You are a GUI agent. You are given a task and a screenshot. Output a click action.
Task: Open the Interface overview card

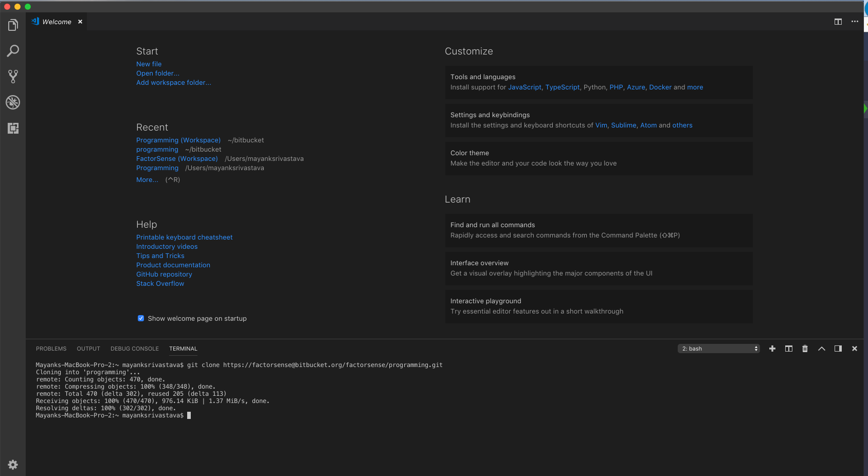click(x=599, y=268)
